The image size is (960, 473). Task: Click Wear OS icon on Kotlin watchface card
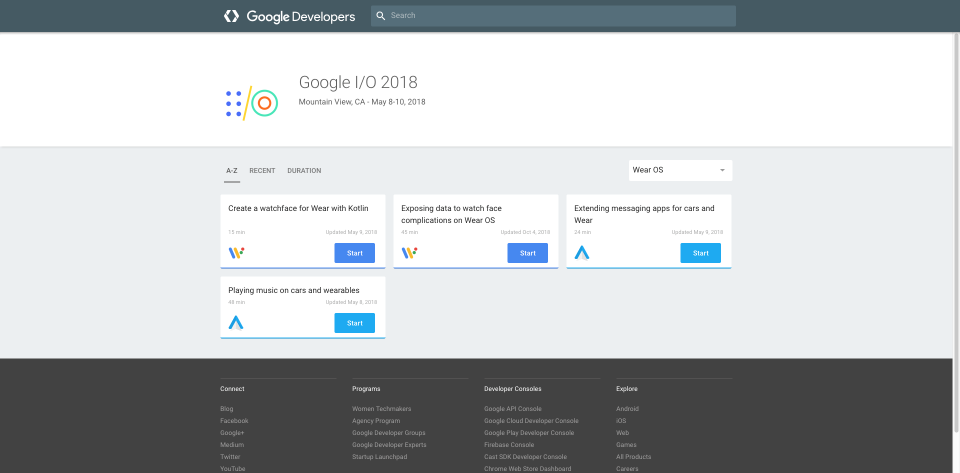[236, 253]
